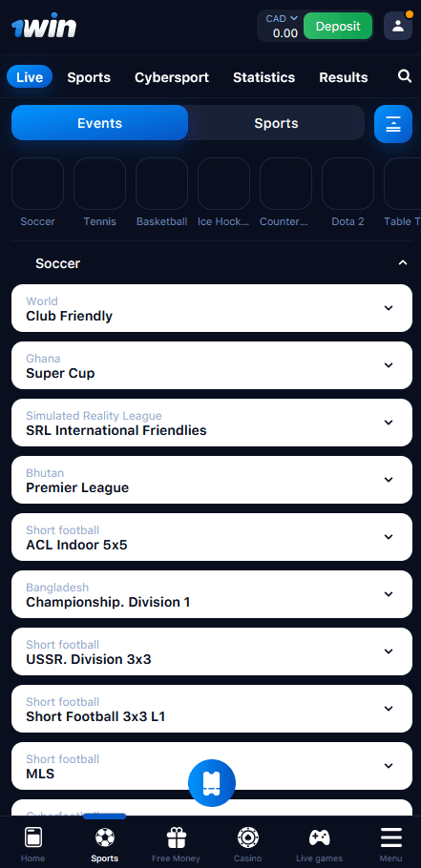This screenshot has height=868, width=421.
Task: Switch to the Cybersport tab
Action: pos(172,77)
